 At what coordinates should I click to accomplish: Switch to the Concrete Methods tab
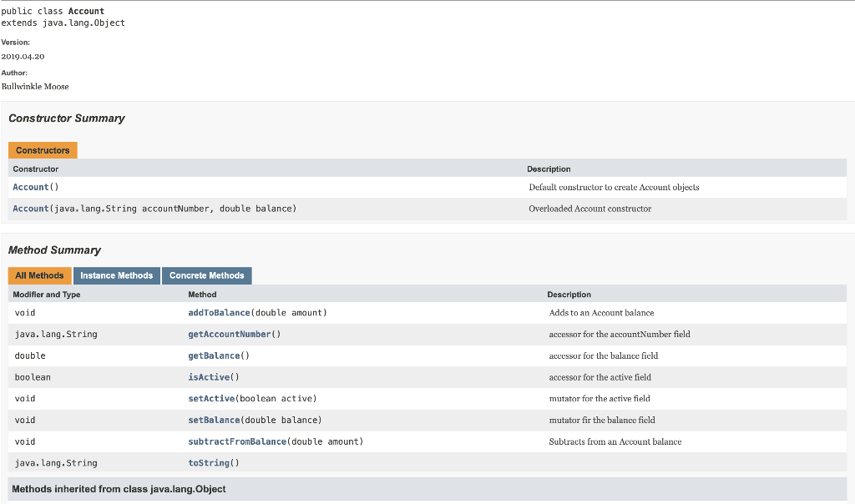(x=206, y=275)
